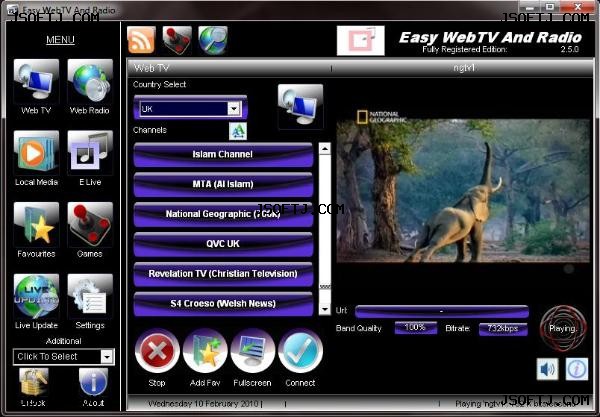Click the channel list scroll down arrow
Viewport: 600px width, 417px height.
[x=325, y=309]
